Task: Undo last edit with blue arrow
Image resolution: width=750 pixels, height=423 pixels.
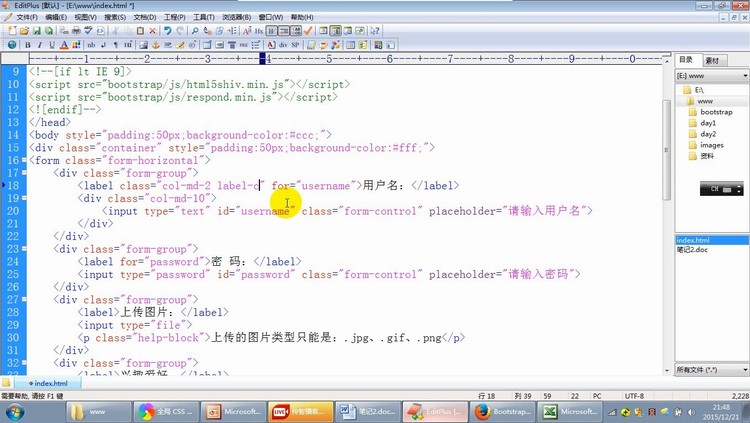Action: tap(167, 31)
